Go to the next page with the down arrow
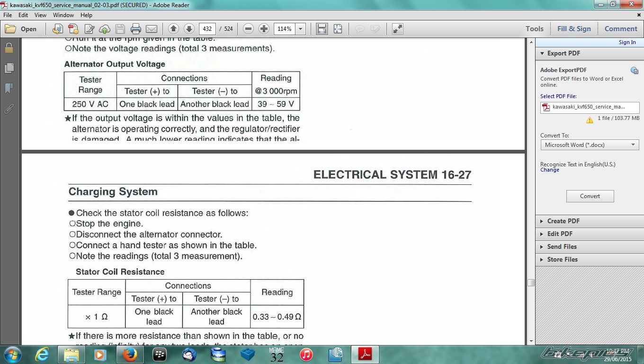Image resolution: width=644 pixels, height=364 pixels. point(189,29)
